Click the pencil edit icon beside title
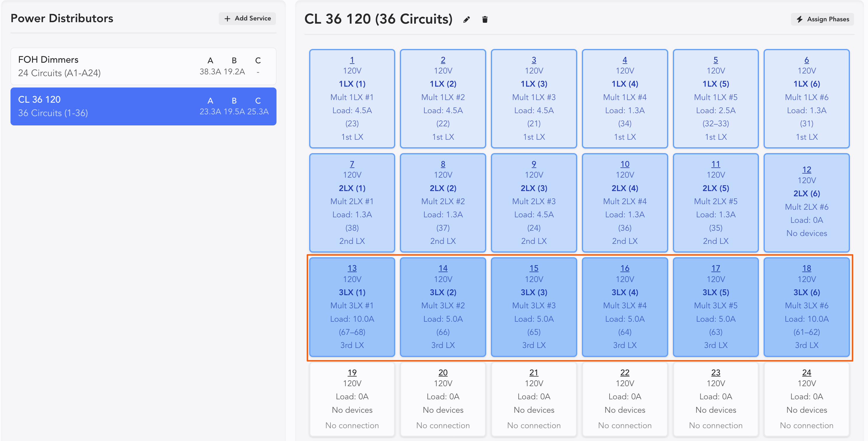Viewport: 868px width, 441px height. point(466,20)
